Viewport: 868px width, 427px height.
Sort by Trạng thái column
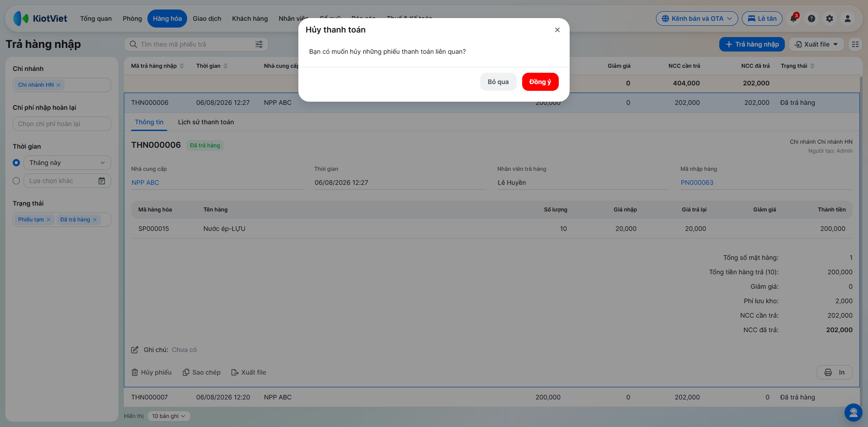[x=797, y=66]
